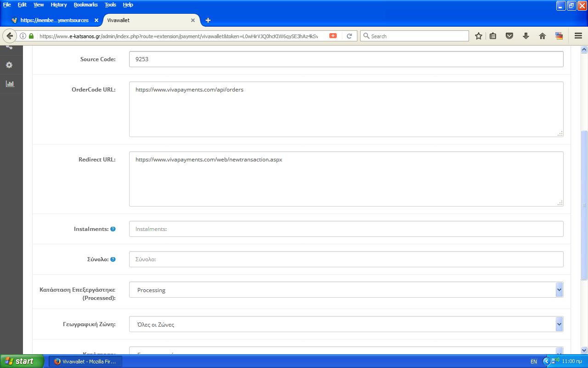
Task: Click into the OrderCode URL textarea
Action: tap(346, 109)
